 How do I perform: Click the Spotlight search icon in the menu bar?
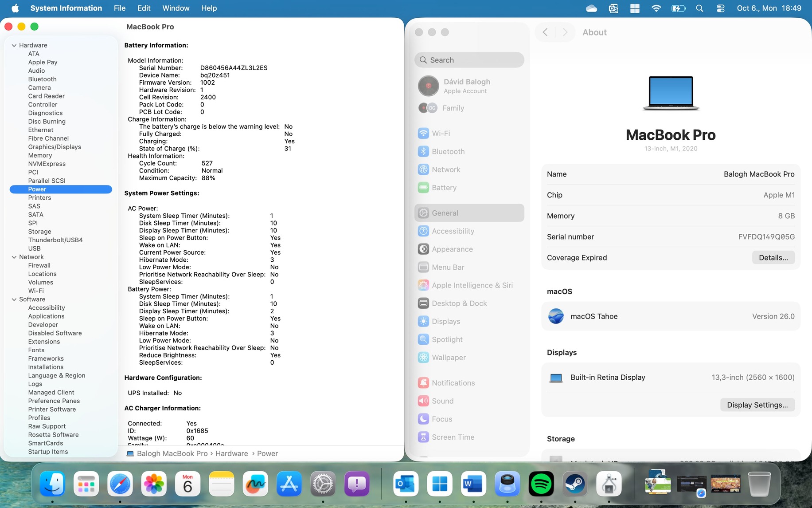click(699, 8)
